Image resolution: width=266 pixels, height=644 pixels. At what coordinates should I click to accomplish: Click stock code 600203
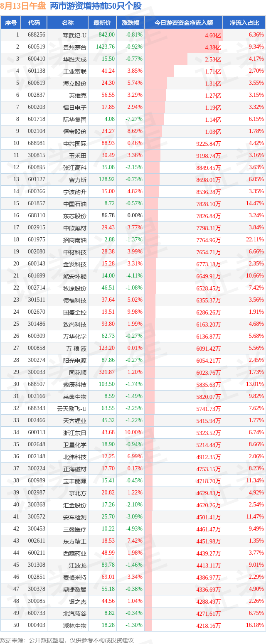pos(37,107)
